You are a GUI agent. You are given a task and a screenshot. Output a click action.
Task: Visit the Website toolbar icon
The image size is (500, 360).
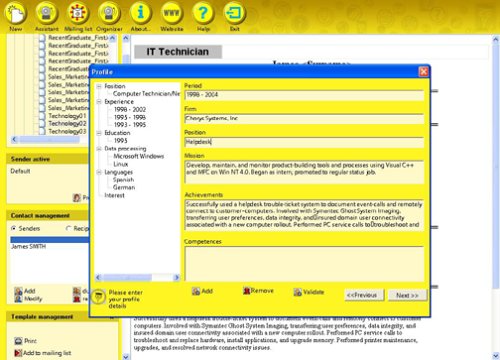coord(171,13)
